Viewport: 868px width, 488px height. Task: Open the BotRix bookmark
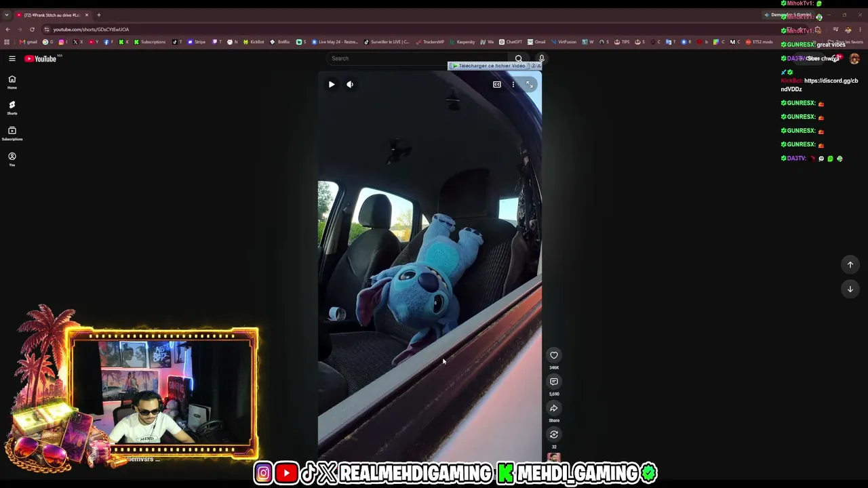pyautogui.click(x=280, y=42)
